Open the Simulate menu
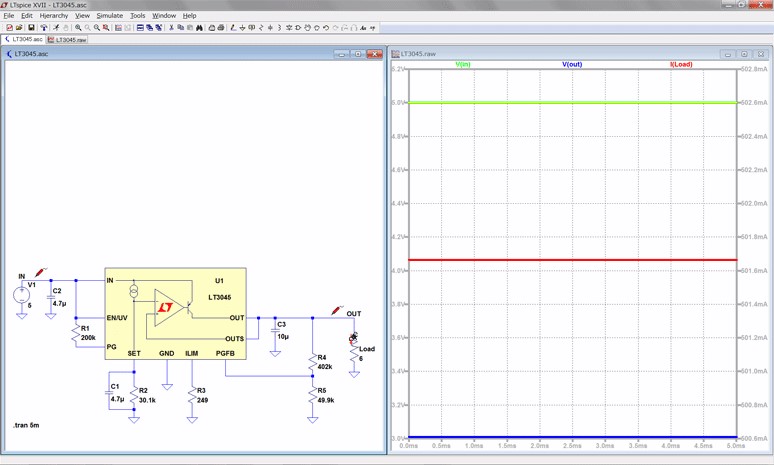The width and height of the screenshot is (774, 465). point(109,16)
